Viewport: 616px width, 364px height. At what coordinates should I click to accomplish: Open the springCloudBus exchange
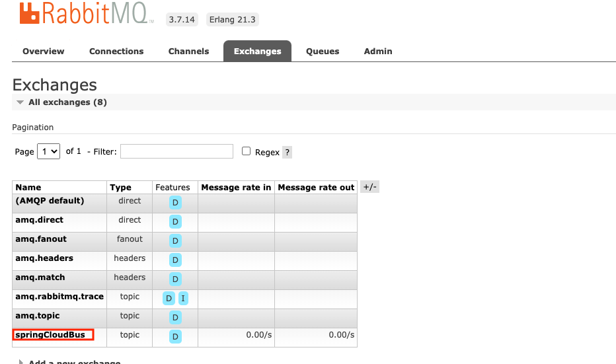[50, 335]
